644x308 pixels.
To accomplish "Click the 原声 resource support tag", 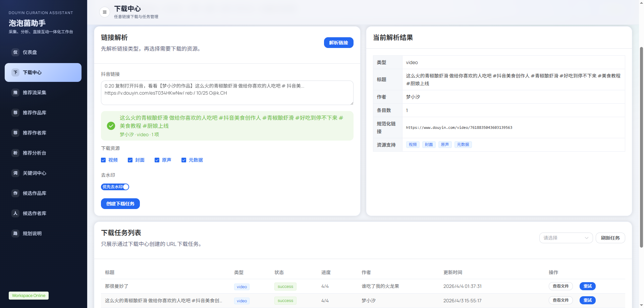I will pyautogui.click(x=445, y=145).
